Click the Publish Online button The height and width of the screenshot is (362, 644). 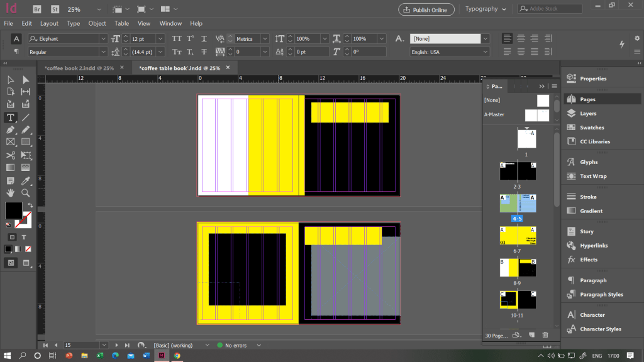[x=426, y=9]
